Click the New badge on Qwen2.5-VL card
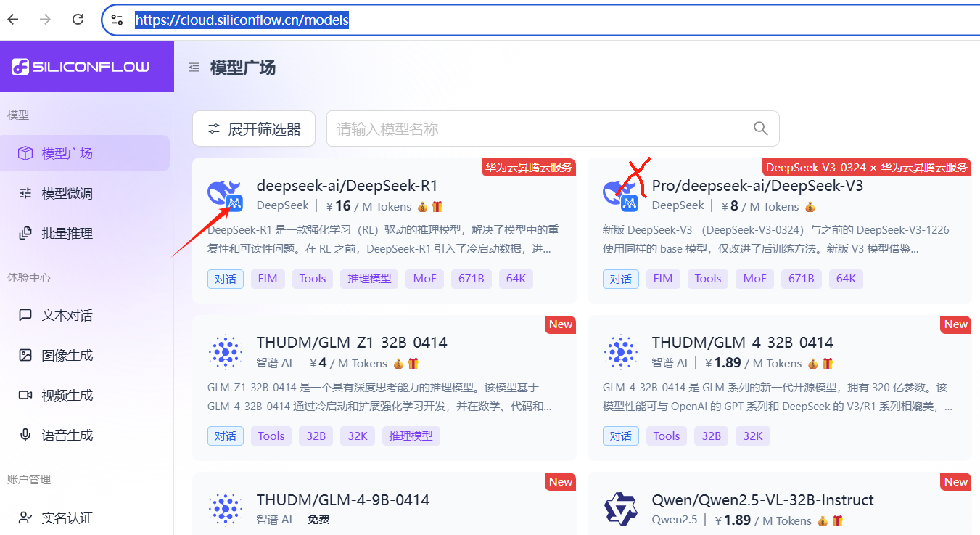The image size is (980, 535). (955, 481)
